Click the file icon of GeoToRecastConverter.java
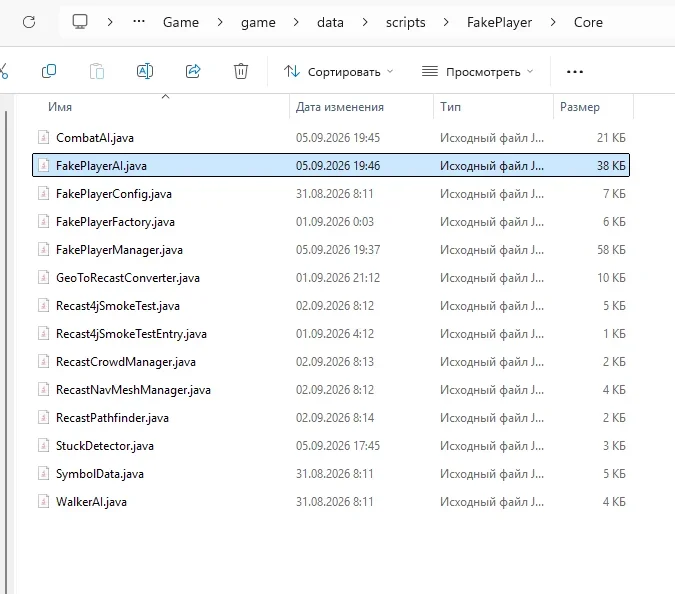 [43, 277]
